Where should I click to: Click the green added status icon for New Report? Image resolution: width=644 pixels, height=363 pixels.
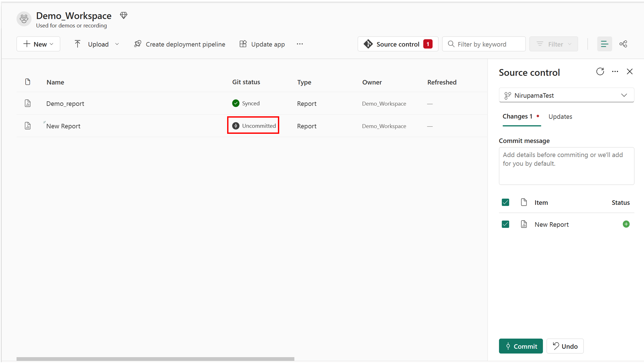(626, 224)
